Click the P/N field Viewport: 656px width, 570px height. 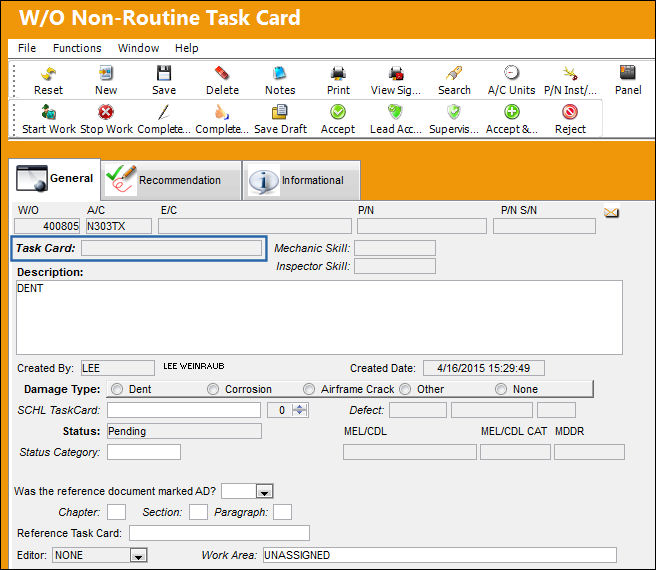pos(422,226)
